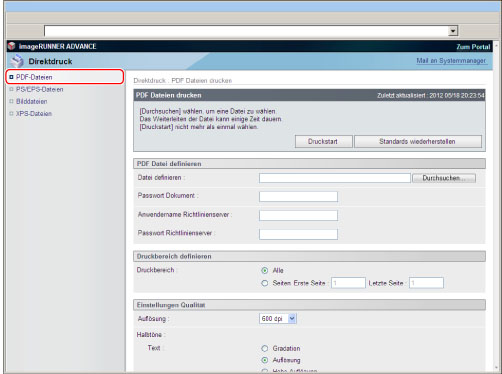502x374 pixels.
Task: Open the XPS-Dateien menu item
Action: 34,114
